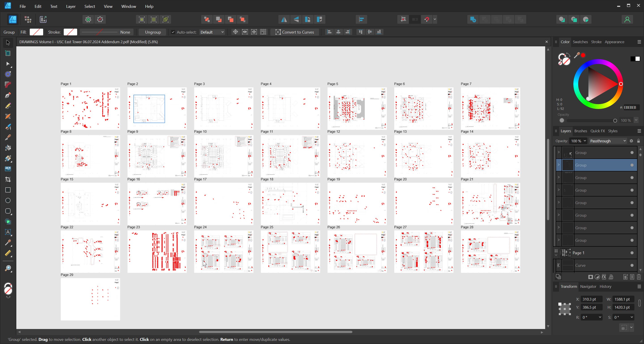Hide the Page 1 layer
This screenshot has width=644, height=344.
(632, 253)
